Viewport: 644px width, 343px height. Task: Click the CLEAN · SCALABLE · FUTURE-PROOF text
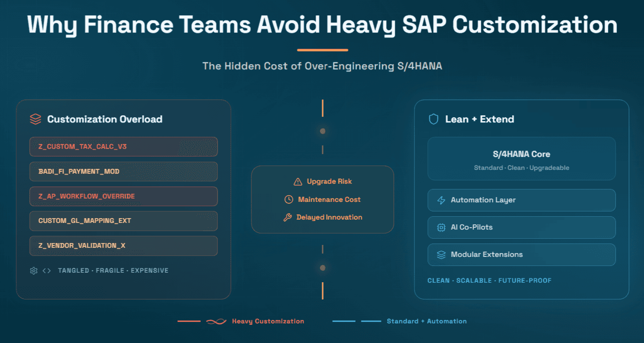pos(490,280)
